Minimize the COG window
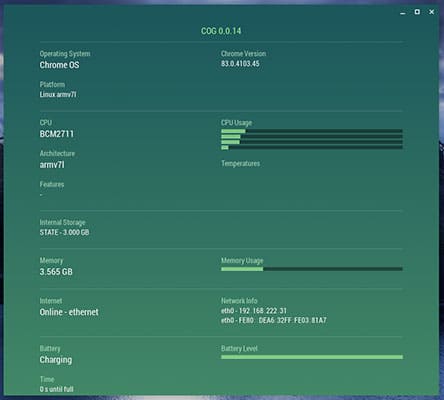The image size is (444, 400). (403, 12)
